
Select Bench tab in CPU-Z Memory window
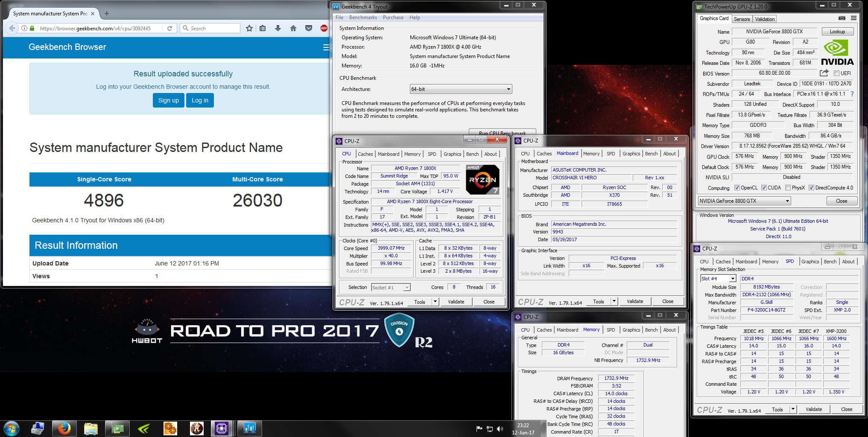651,330
